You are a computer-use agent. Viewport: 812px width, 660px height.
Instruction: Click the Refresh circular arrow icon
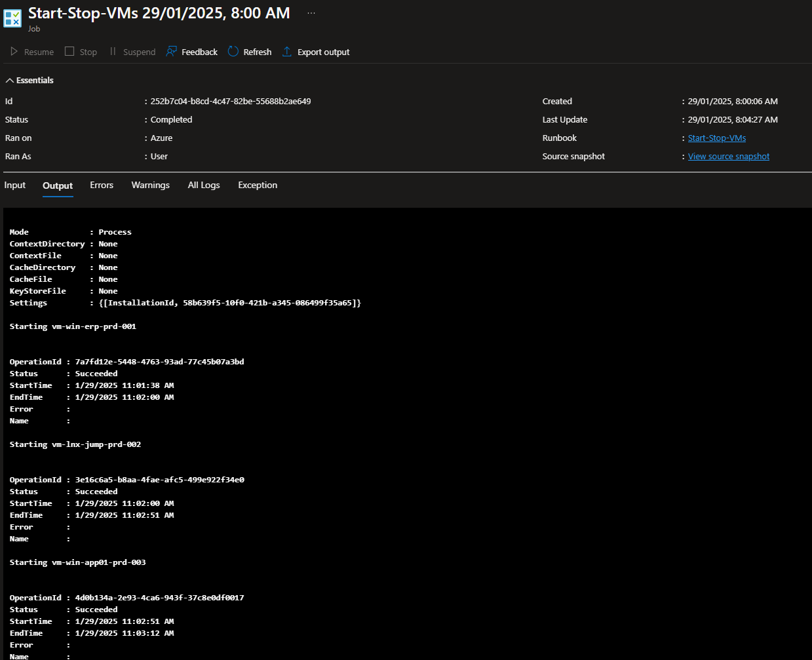(233, 52)
